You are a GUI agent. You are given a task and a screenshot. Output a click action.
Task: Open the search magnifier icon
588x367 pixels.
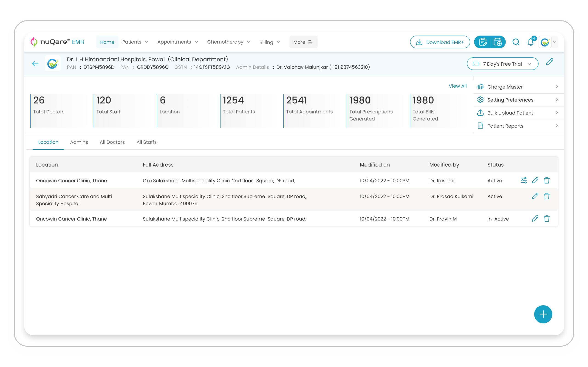(516, 42)
